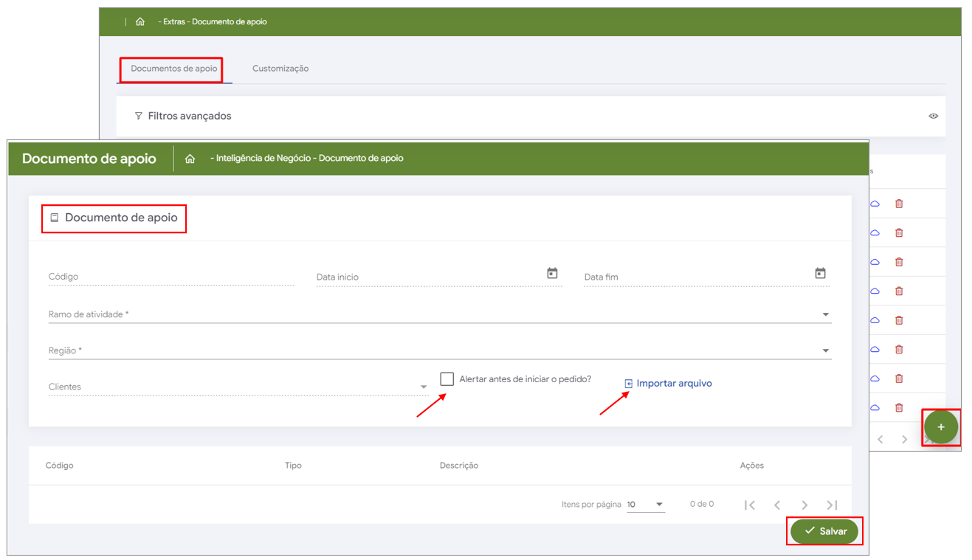Click the home icon in front breadcrumb
This screenshot has width=972, height=560.
190,159
